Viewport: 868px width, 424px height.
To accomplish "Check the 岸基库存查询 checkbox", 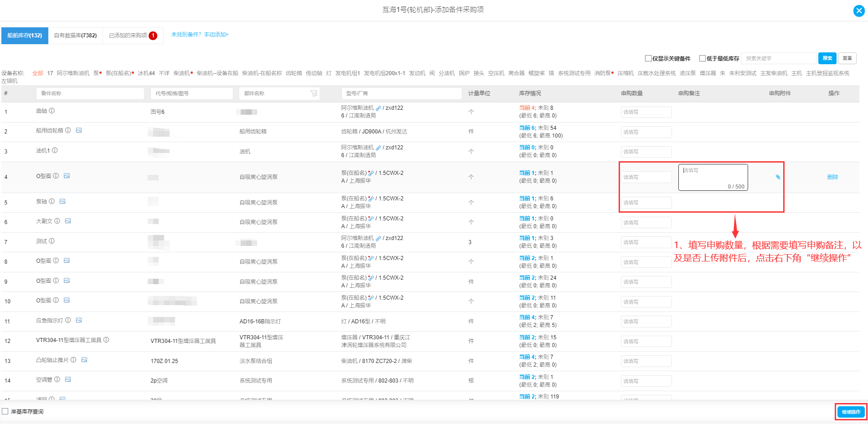I will click(x=5, y=411).
